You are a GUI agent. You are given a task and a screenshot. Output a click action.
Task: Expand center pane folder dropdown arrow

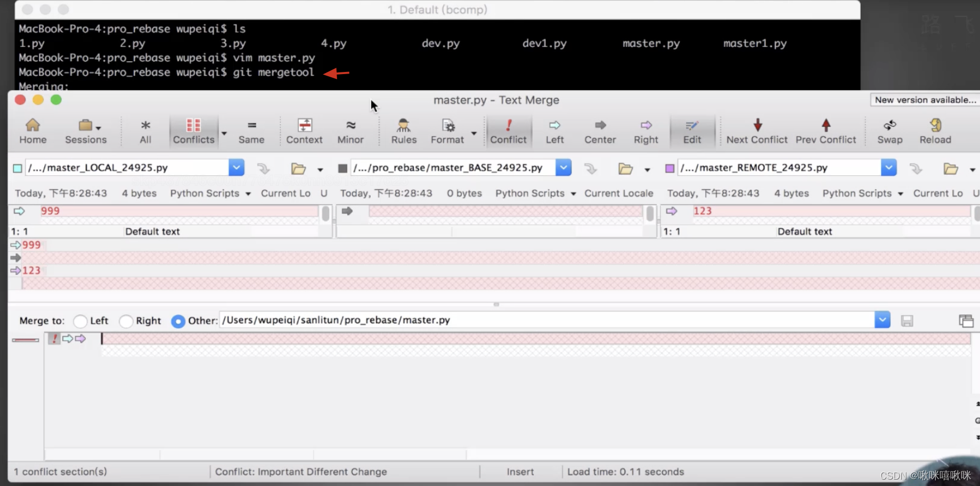click(x=647, y=170)
